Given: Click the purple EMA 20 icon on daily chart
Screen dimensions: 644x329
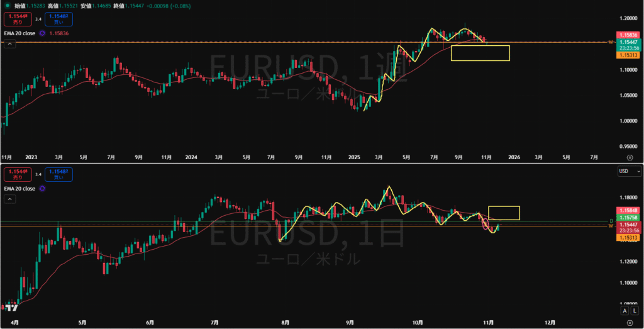Looking at the screenshot, I should (x=42, y=187).
